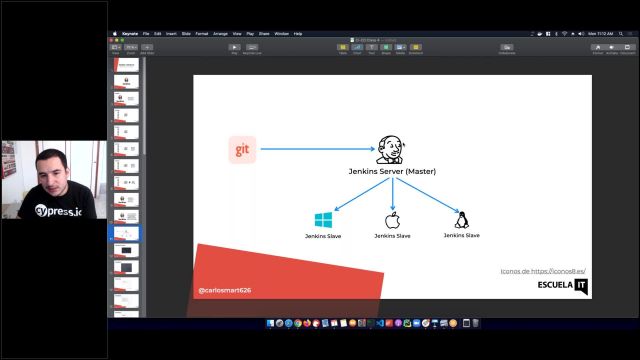Toggle the Format inspector panel
Image resolution: width=640 pixels, height=360 pixels.
click(x=598, y=47)
